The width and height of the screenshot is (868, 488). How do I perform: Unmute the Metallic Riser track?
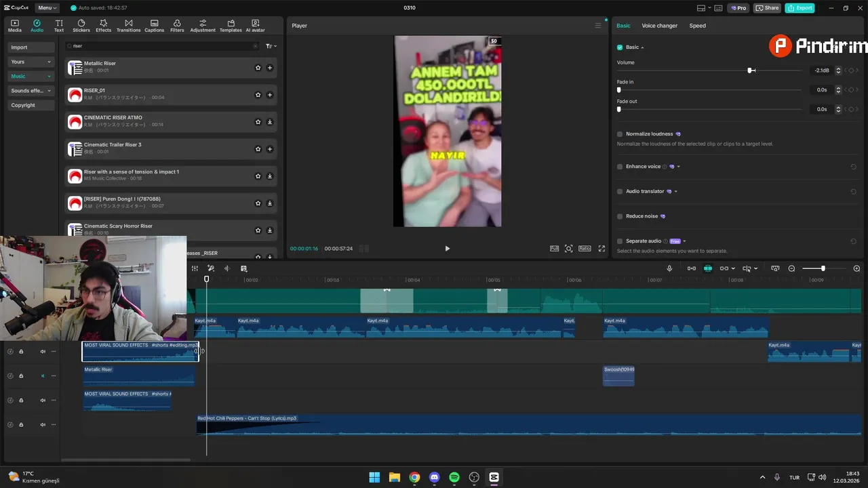pos(43,375)
